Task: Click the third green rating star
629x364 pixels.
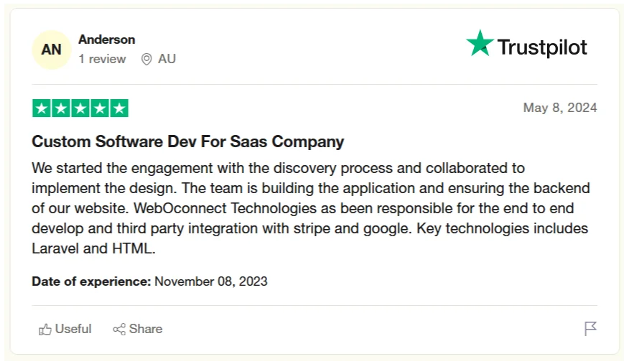Action: pos(80,108)
